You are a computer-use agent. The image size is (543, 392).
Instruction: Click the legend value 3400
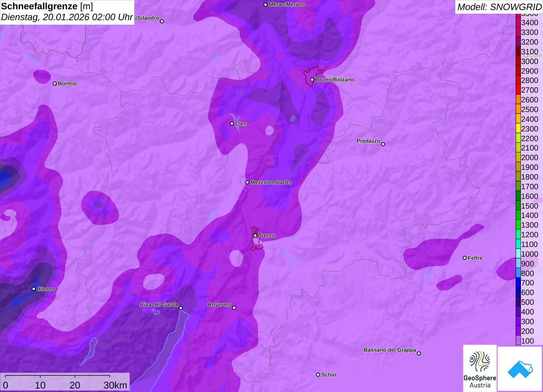coord(530,22)
